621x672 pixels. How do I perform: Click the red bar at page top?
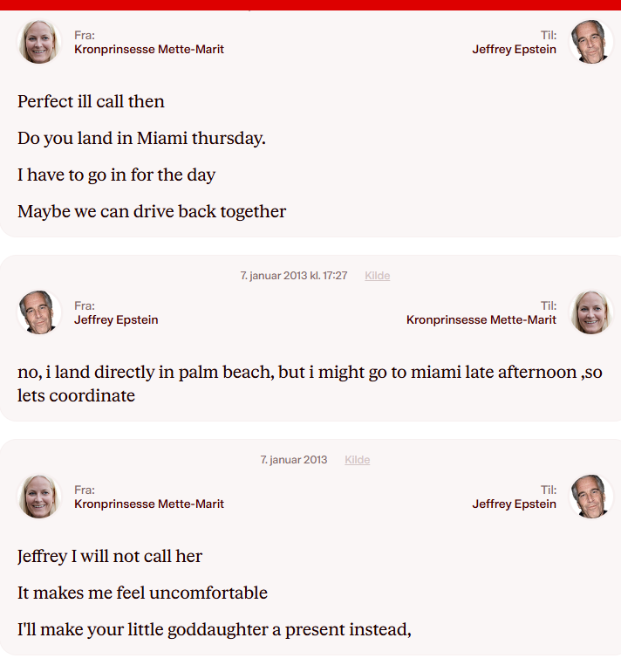click(310, 4)
